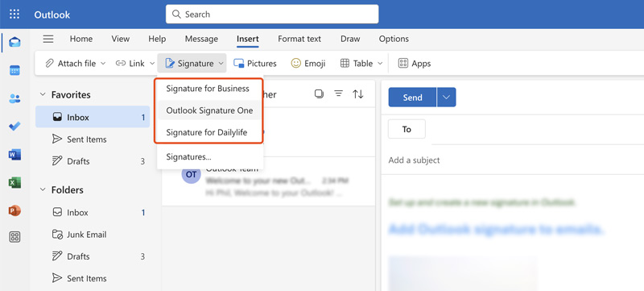Select the Insert tab
This screenshot has width=644, height=291.
pos(248,39)
